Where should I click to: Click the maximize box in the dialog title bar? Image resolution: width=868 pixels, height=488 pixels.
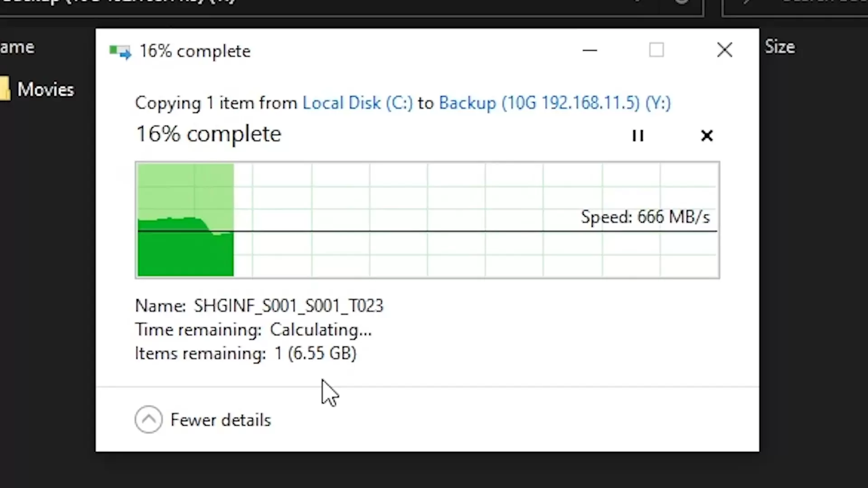[x=656, y=50]
